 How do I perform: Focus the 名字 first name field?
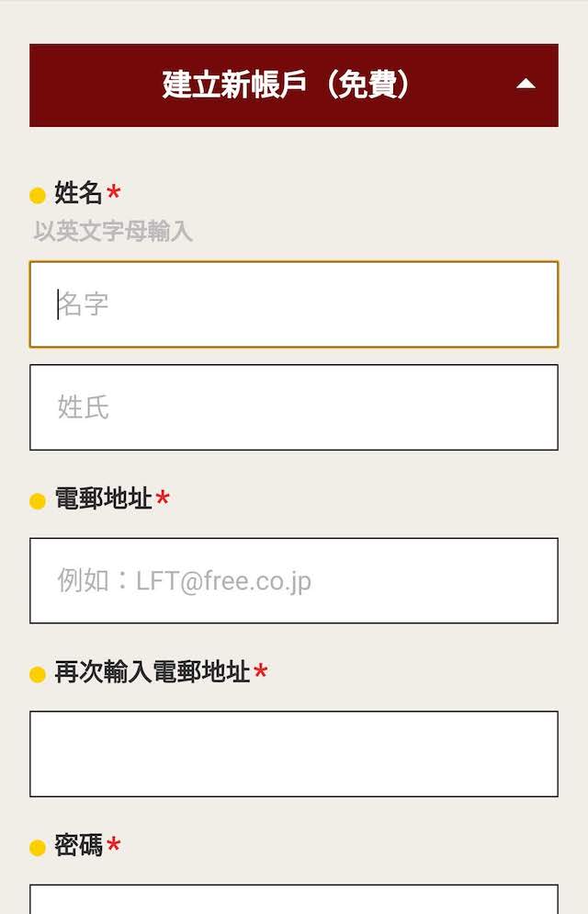pyautogui.click(x=294, y=304)
